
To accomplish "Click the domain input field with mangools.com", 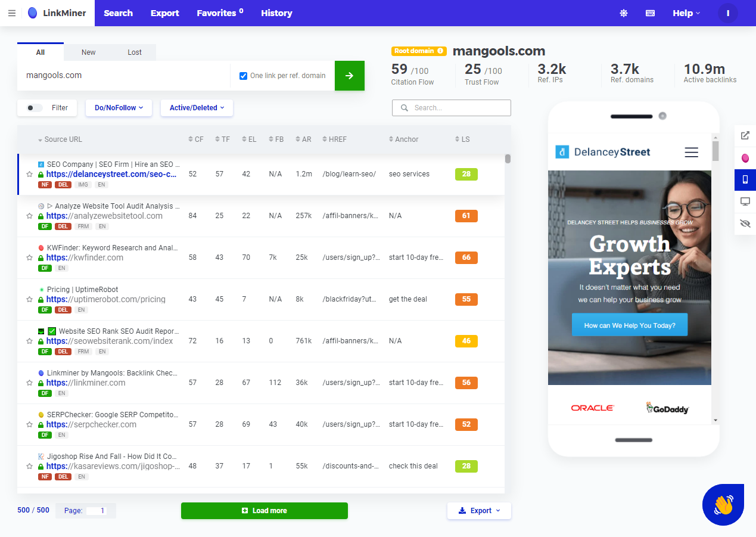I will tap(124, 76).
